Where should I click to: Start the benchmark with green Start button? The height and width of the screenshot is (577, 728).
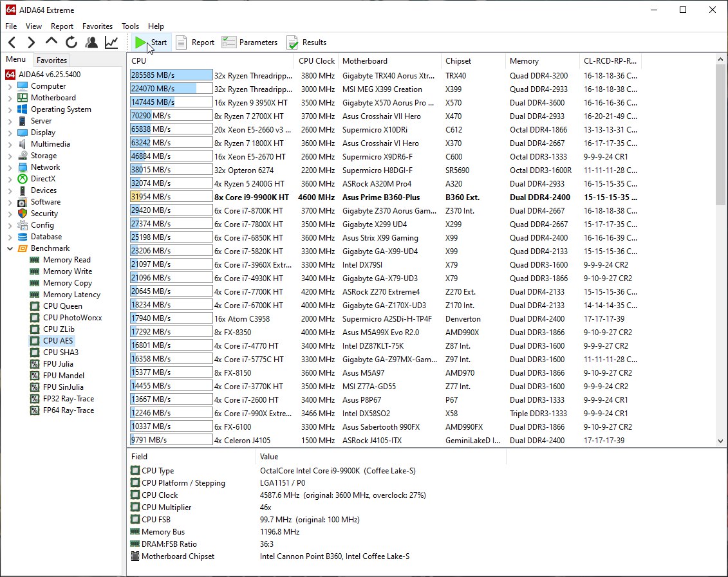click(x=151, y=42)
